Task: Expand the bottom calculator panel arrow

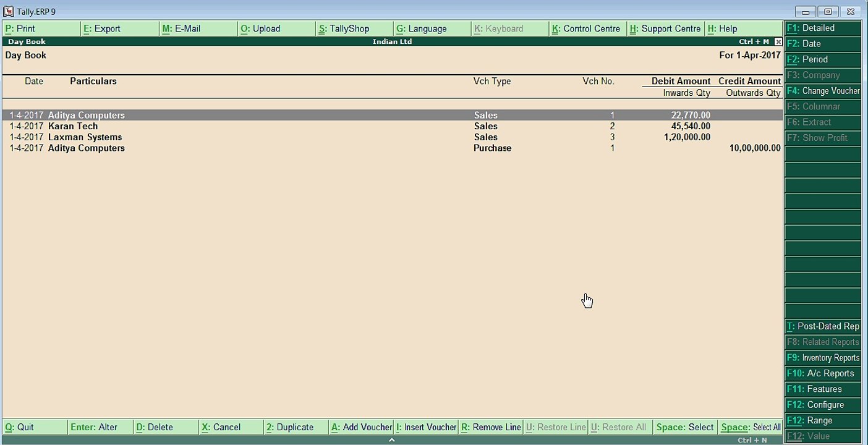Action: click(x=392, y=440)
